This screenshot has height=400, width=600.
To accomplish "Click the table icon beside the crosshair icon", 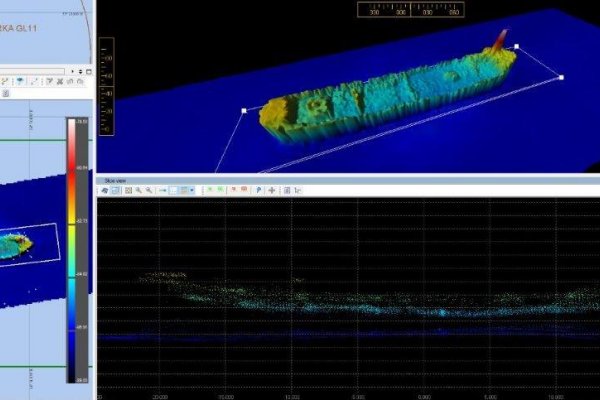I will (287, 190).
